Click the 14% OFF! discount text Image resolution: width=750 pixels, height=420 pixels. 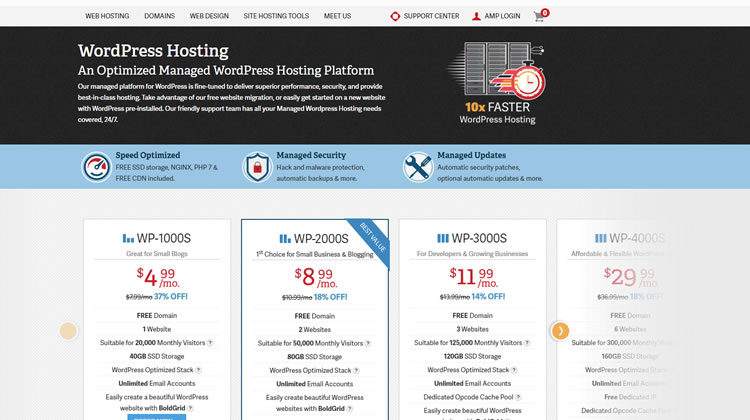pyautogui.click(x=488, y=297)
